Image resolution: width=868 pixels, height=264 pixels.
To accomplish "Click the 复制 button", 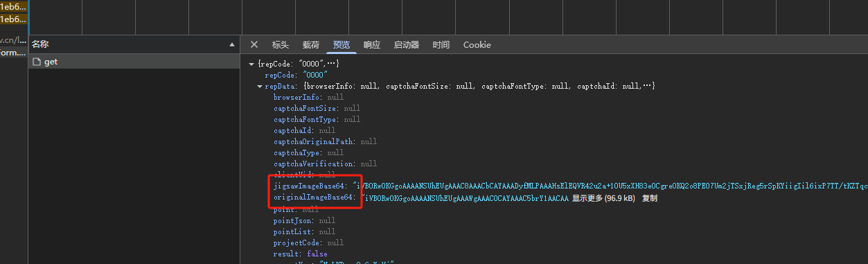I will [x=650, y=198].
